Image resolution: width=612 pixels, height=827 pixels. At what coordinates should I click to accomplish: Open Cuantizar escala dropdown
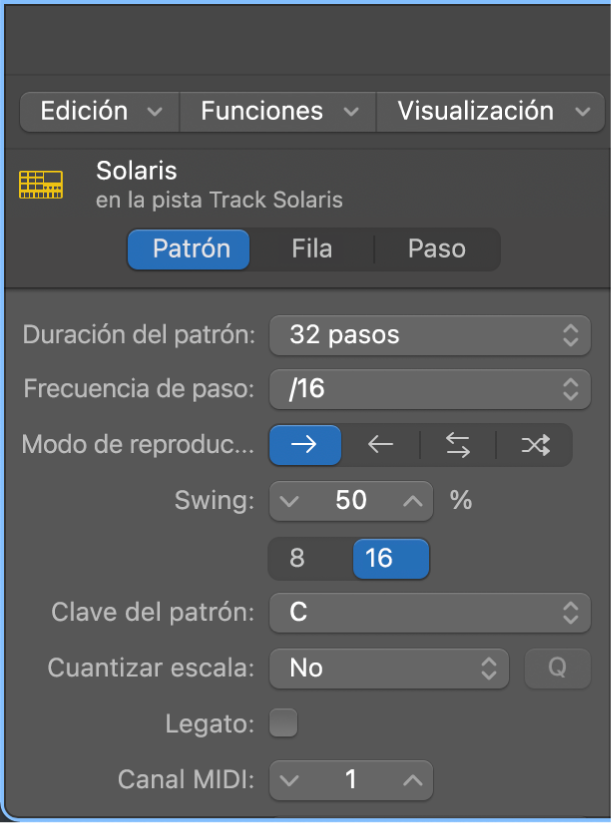coord(389,668)
